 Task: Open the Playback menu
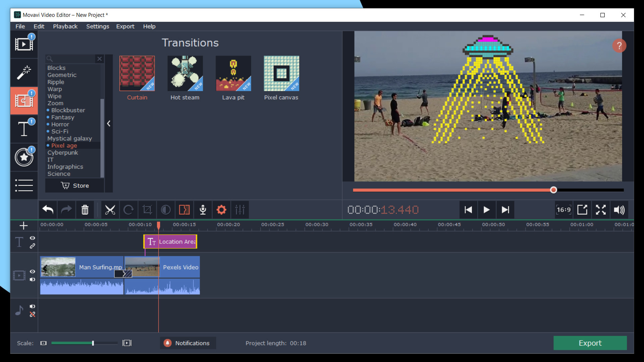(65, 26)
